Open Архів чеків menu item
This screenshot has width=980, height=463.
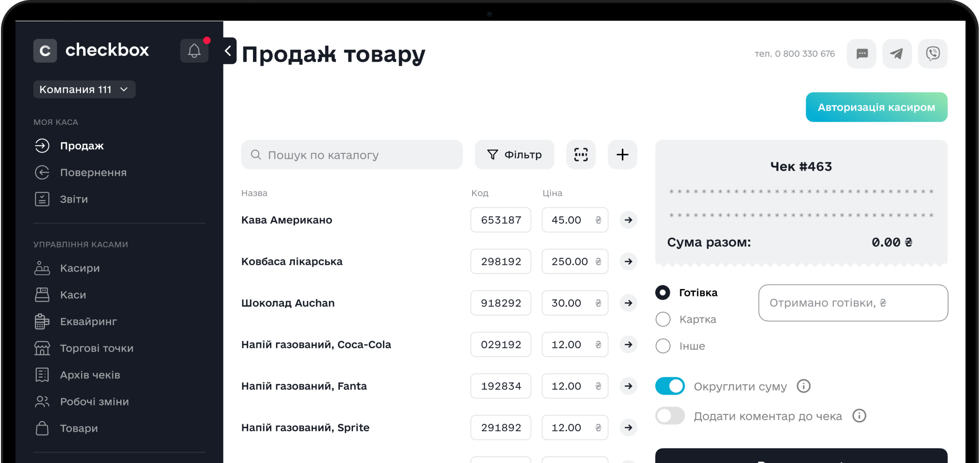[90, 375]
